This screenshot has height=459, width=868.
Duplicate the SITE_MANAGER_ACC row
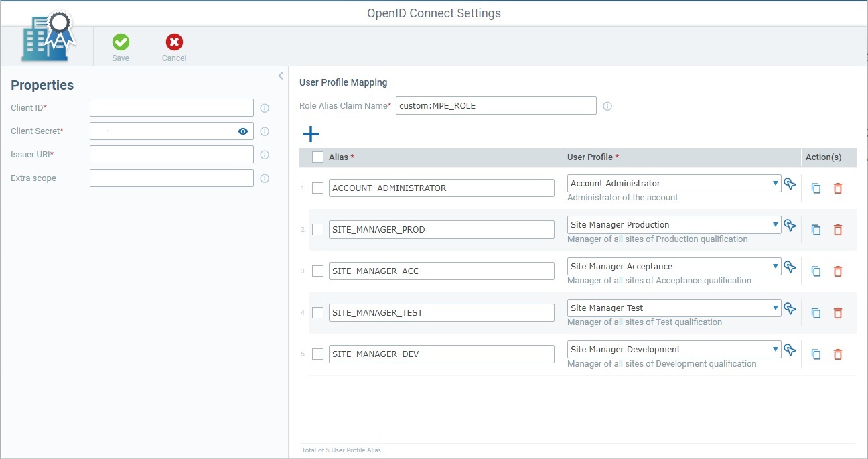(x=816, y=271)
